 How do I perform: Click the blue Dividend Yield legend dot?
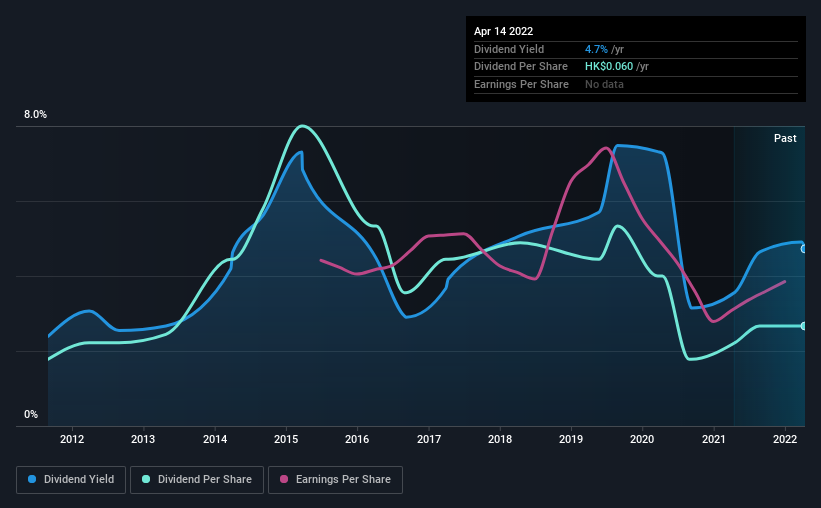tap(32, 479)
